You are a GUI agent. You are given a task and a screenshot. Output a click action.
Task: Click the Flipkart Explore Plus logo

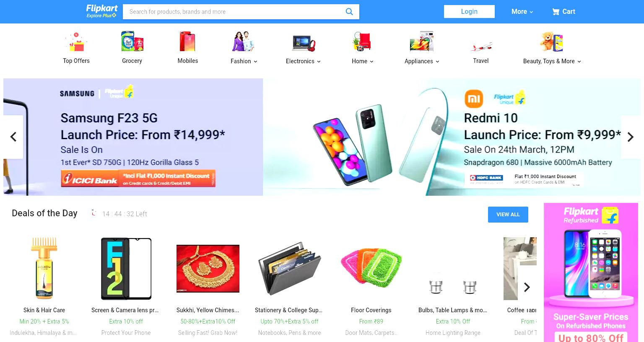click(102, 11)
